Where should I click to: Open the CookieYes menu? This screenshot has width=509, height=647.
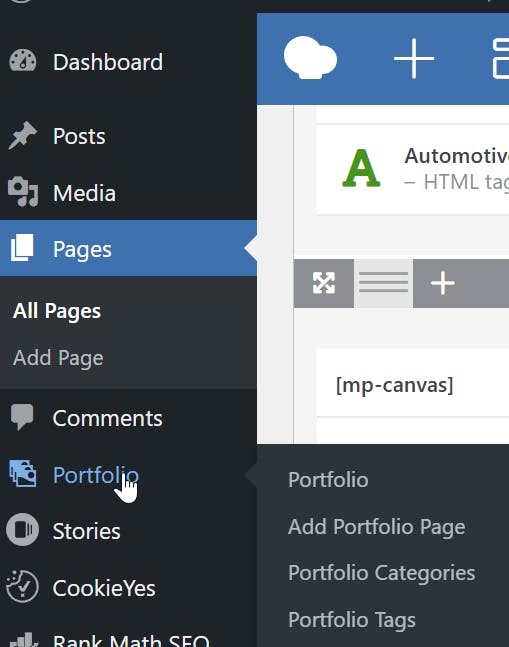point(104,588)
